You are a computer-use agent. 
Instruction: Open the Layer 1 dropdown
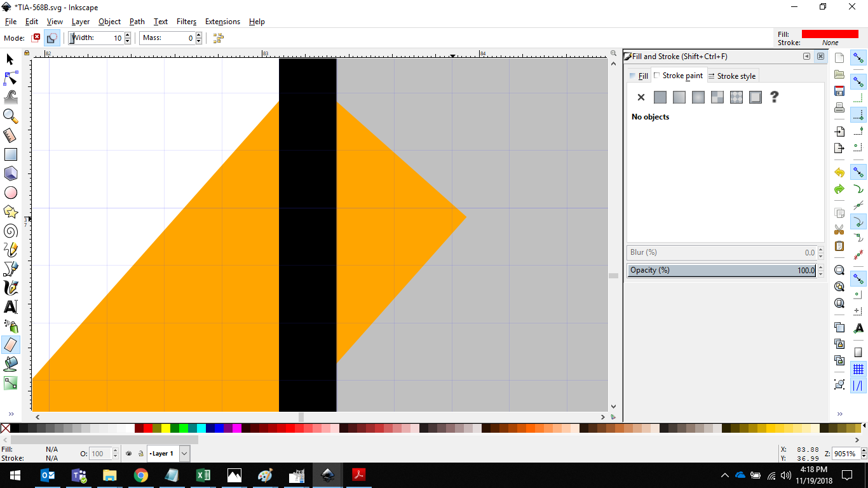(x=184, y=454)
